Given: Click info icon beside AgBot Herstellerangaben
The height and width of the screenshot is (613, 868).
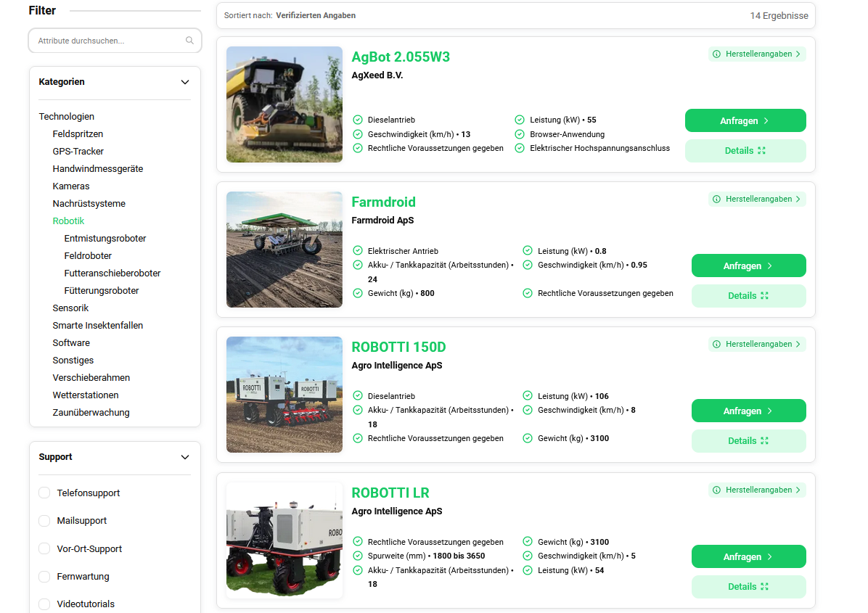Looking at the screenshot, I should coord(716,54).
